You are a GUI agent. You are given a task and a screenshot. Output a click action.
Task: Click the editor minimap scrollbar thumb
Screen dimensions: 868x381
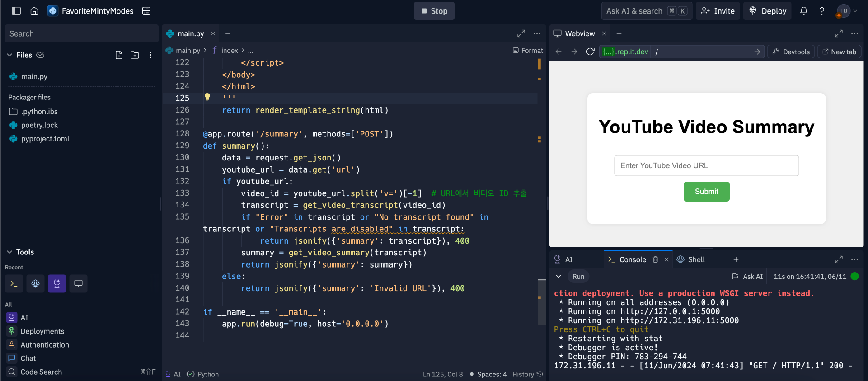tap(542, 302)
